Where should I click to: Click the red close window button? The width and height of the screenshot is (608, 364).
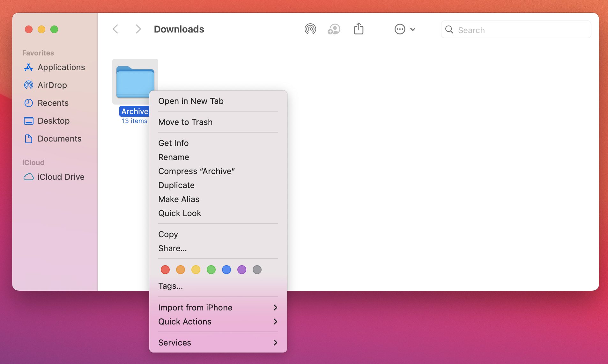[x=29, y=29]
